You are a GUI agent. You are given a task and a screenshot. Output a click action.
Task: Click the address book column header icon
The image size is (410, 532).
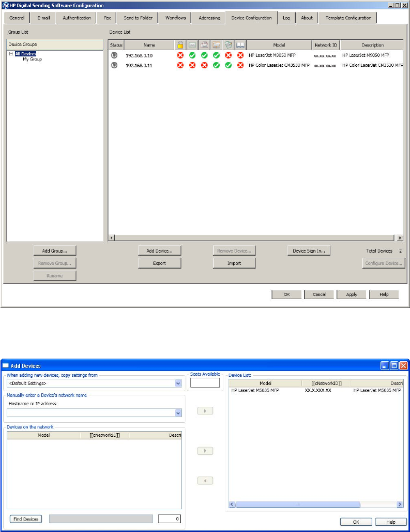(x=240, y=45)
